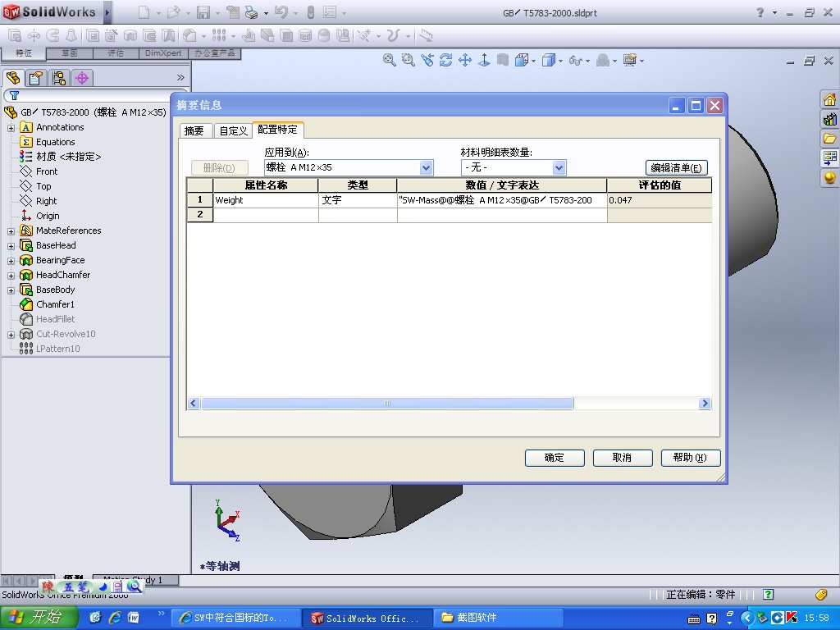The width and height of the screenshot is (840, 630).
Task: Click the New document icon
Action: [144, 12]
